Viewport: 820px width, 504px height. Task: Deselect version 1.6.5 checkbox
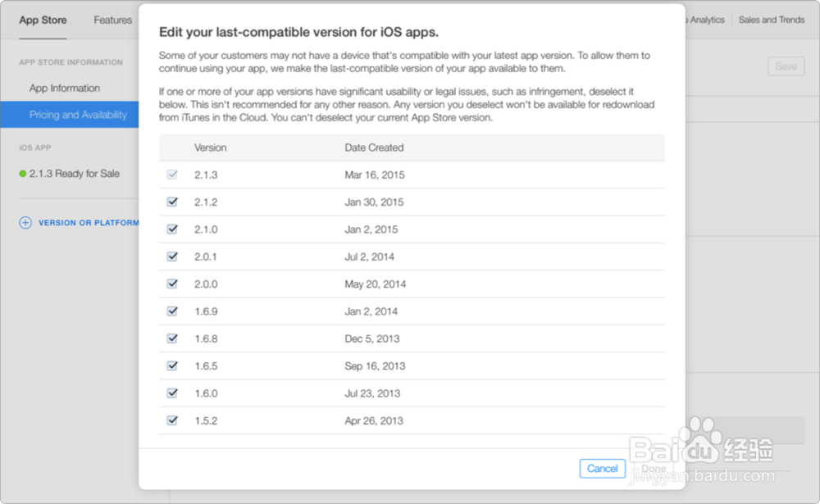pyautogui.click(x=172, y=366)
